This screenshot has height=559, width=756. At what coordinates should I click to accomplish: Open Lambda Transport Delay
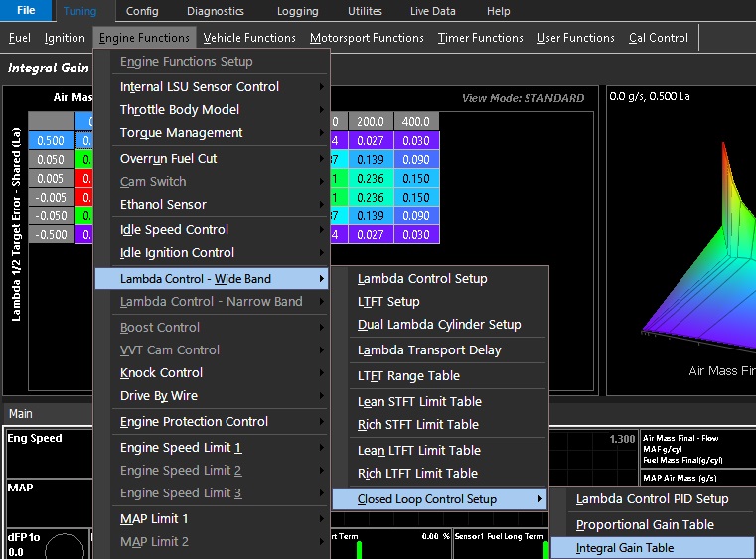click(440, 350)
